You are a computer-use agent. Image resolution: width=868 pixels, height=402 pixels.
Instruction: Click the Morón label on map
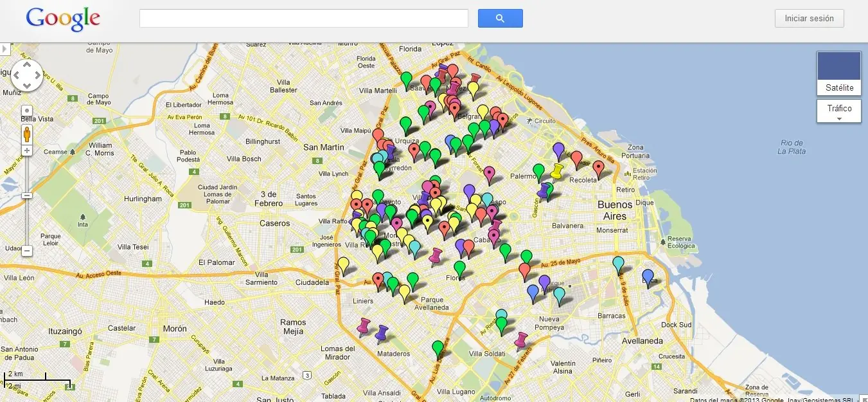point(174,329)
